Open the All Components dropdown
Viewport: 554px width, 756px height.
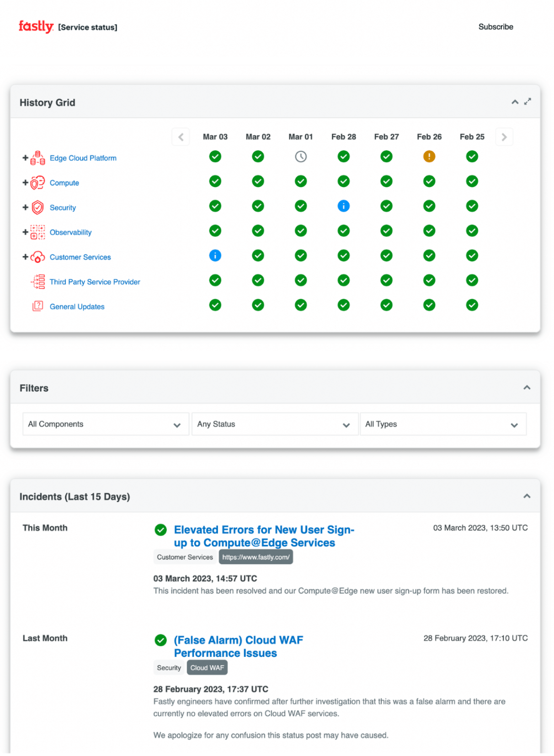(106, 424)
